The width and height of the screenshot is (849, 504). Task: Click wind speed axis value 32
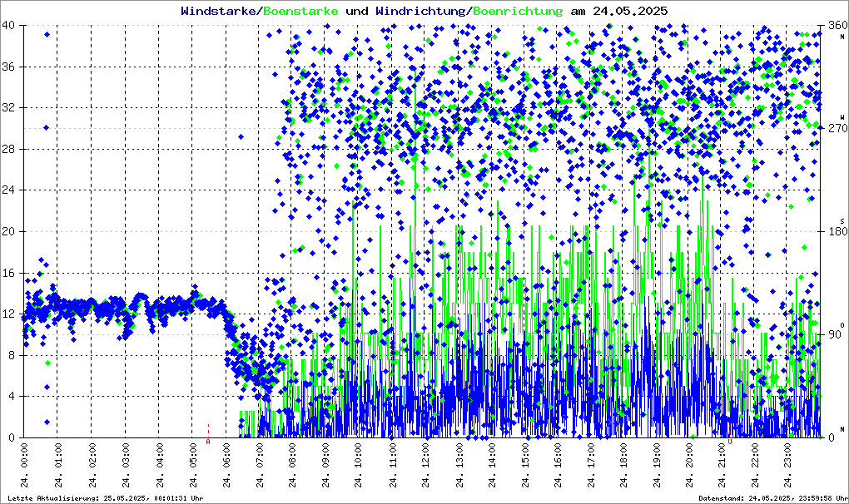coord(8,107)
